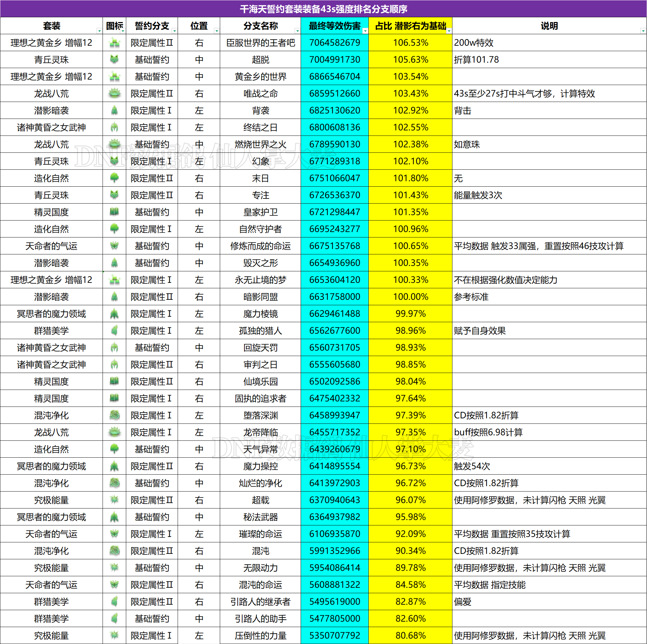Select the yellow 100.00% percentage cell

coord(410,297)
